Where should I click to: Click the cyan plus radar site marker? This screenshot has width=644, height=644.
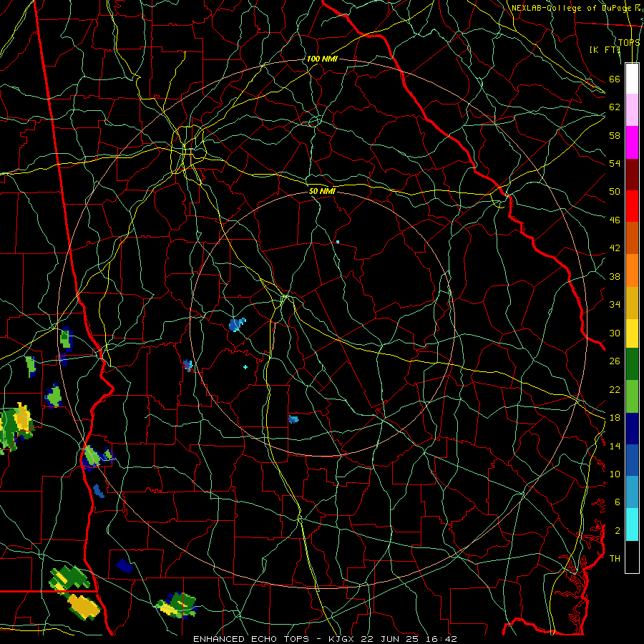pyautogui.click(x=245, y=367)
